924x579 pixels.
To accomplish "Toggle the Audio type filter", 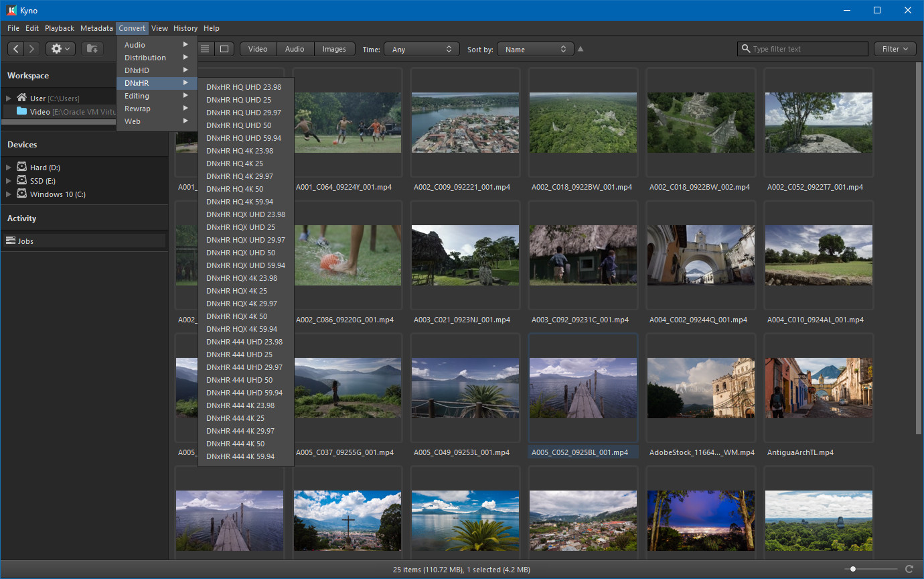I will click(x=295, y=49).
